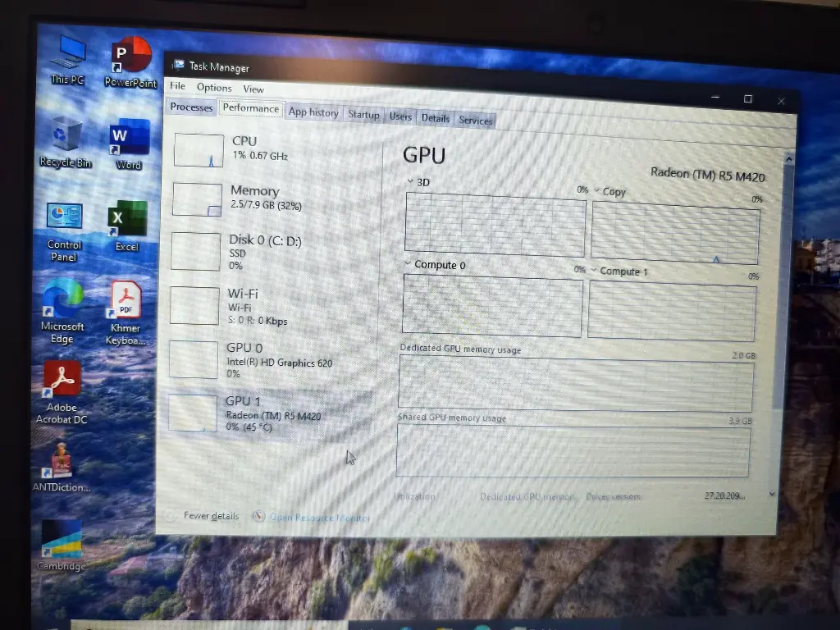Screen dimensions: 840x630
Task: Select the Performance tab
Action: pos(251,107)
